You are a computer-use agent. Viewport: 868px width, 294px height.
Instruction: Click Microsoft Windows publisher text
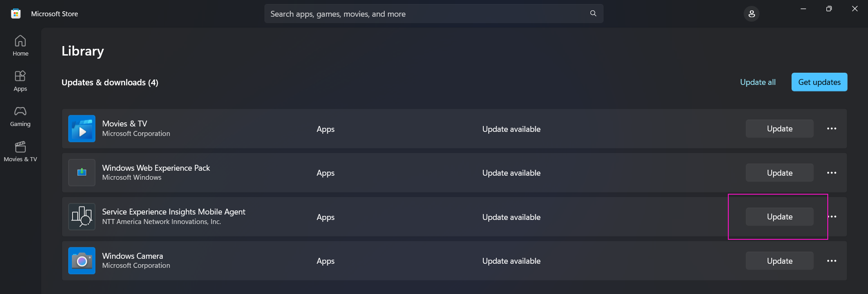[132, 177]
